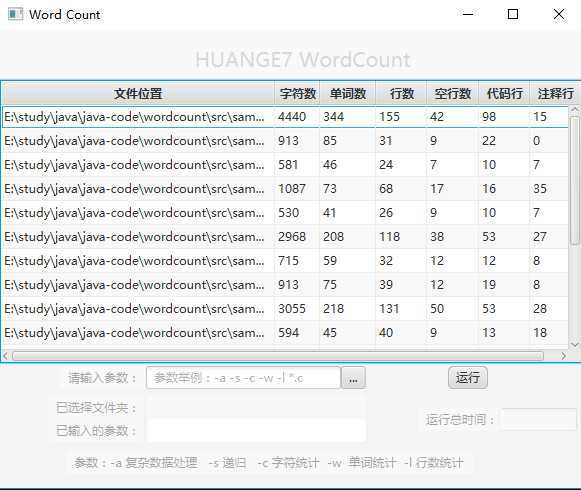Close the Word Count window

pos(559,14)
